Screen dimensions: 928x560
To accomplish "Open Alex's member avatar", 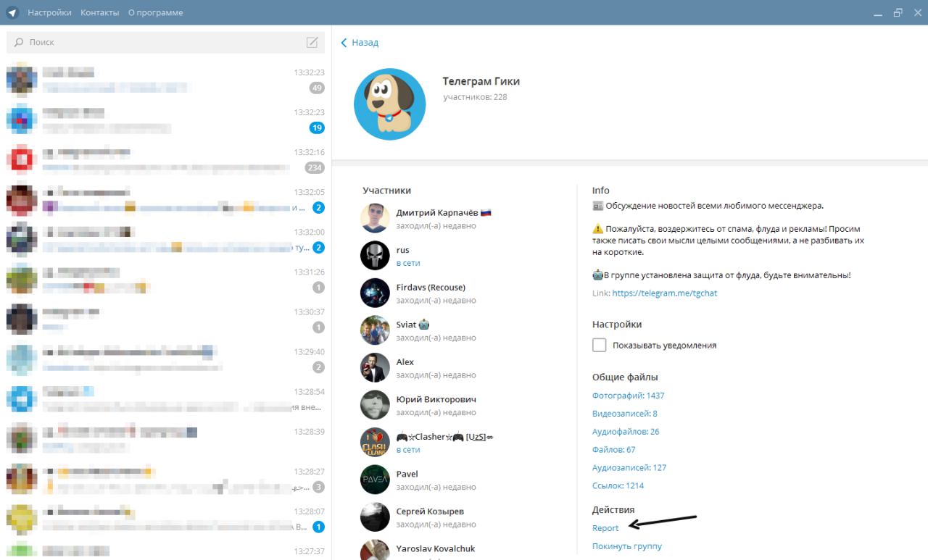I will pyautogui.click(x=375, y=367).
